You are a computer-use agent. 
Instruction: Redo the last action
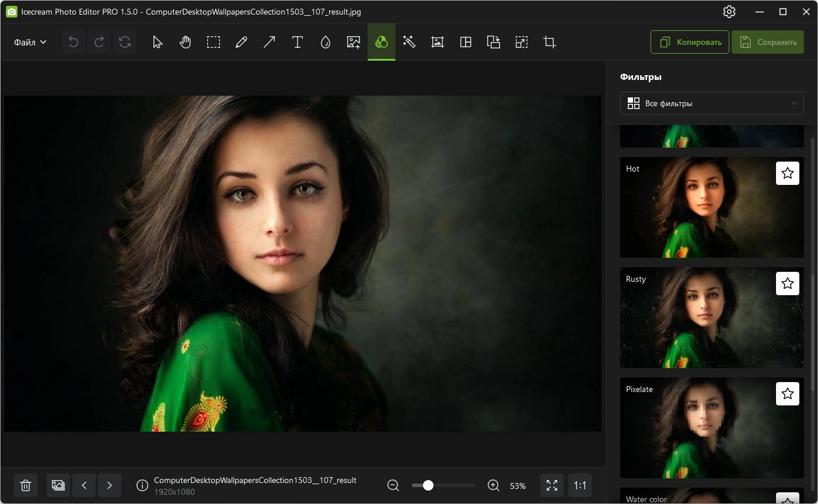pos(99,42)
